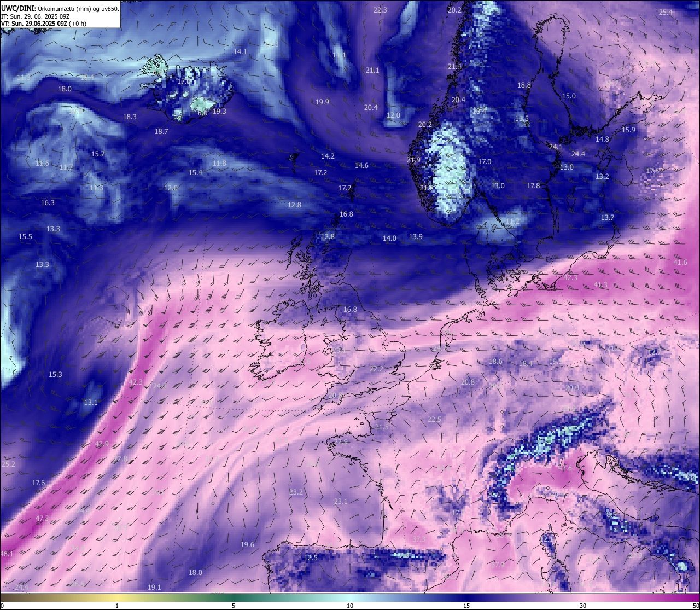The width and height of the screenshot is (700, 610).
Task: Click the map value '21.4' over Norway
Action: (x=454, y=66)
